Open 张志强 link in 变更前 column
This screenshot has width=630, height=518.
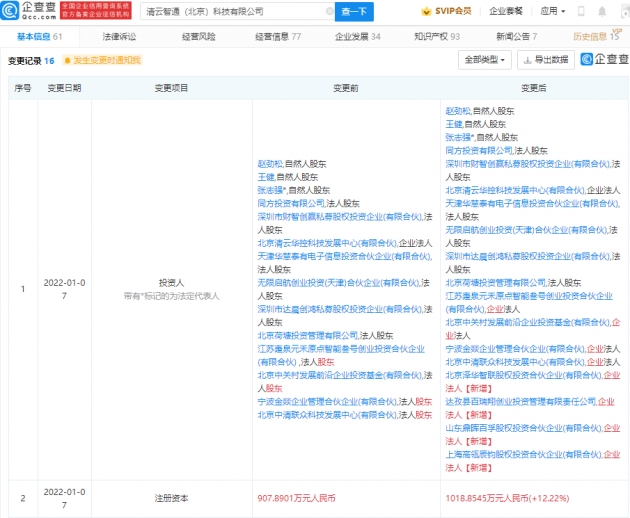click(x=270, y=190)
